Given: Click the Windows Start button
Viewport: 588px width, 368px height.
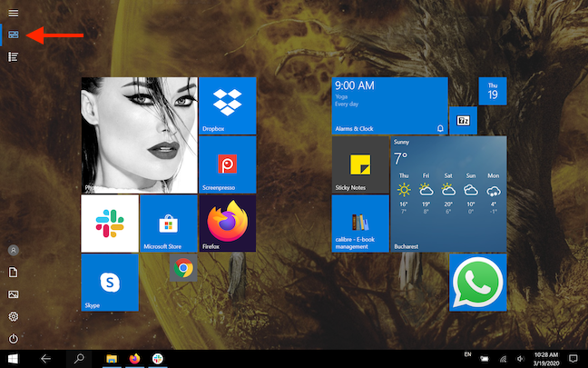Looking at the screenshot, I should pyautogui.click(x=13, y=359).
